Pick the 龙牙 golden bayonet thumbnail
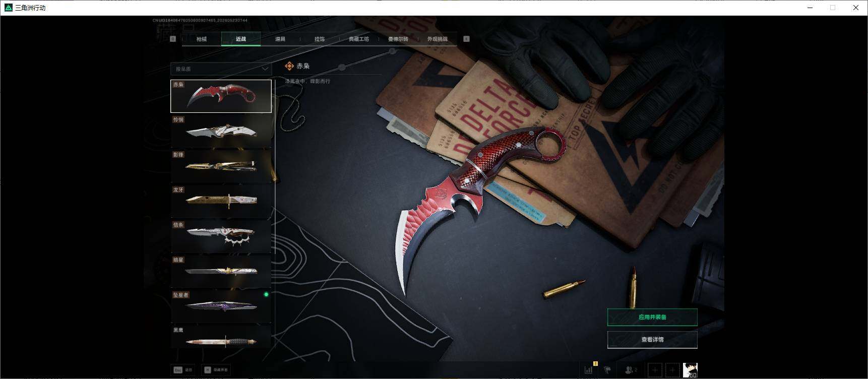The height and width of the screenshot is (379, 868). click(x=221, y=201)
